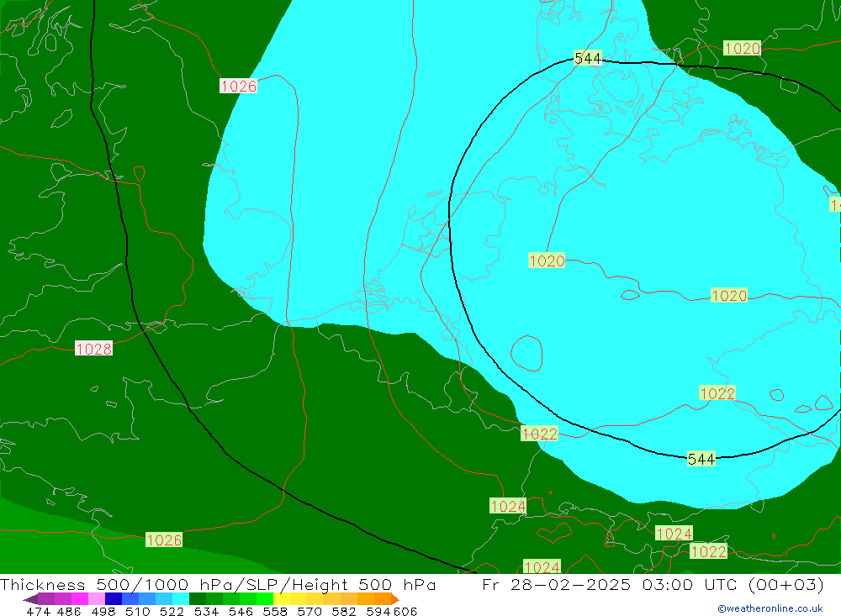Image resolution: width=841 pixels, height=616 pixels.
Task: Pick the light pink legend swatch
Action: tap(97, 599)
